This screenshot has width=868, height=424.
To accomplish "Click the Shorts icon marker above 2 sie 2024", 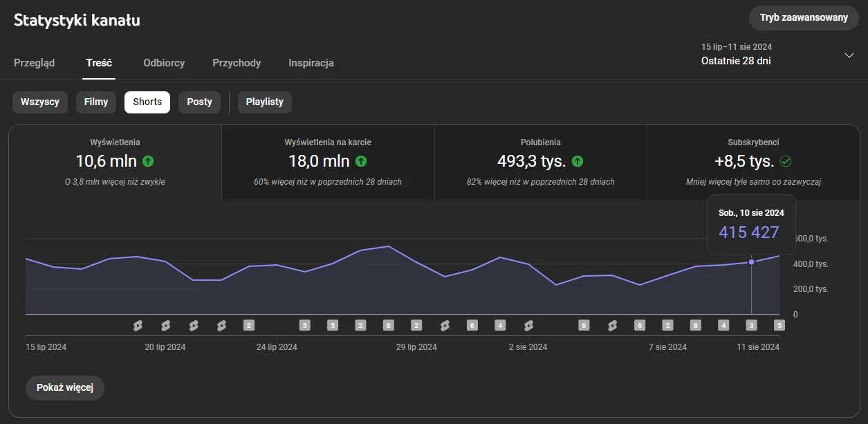I will tap(528, 325).
